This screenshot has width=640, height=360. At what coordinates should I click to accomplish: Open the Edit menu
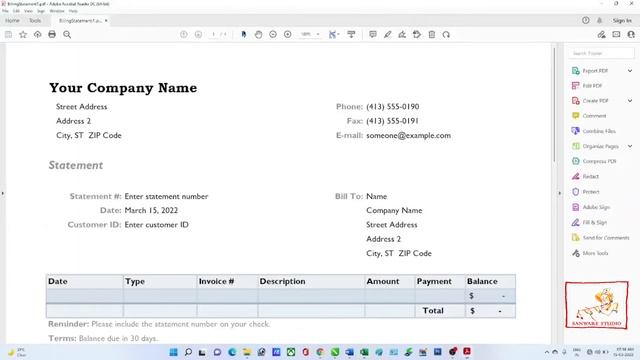click(16, 11)
